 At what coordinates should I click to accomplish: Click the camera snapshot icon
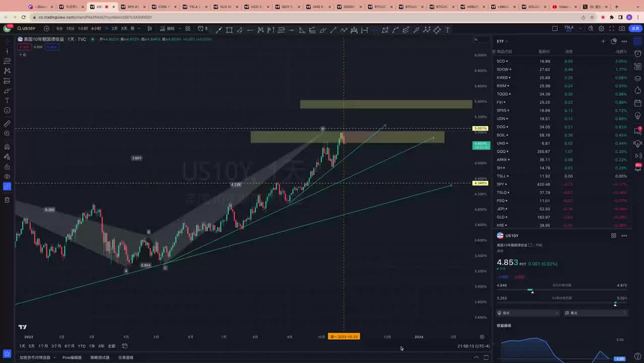[x=622, y=29]
